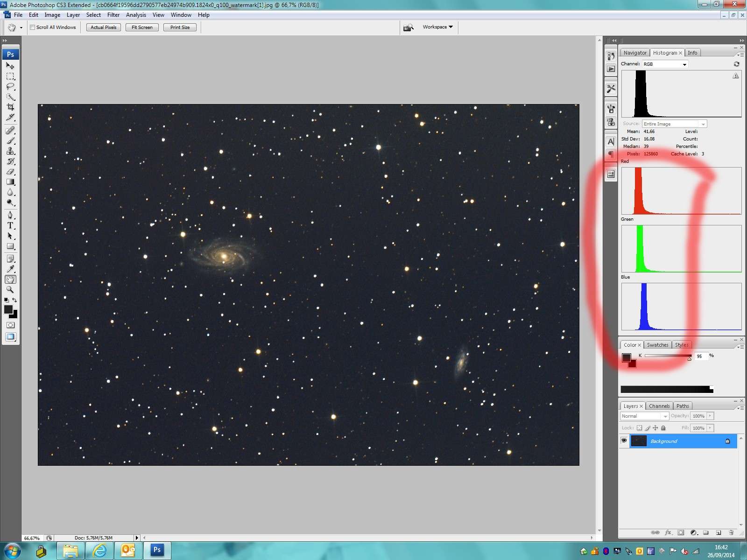Screen dimensions: 747x560
Task: Switch to the Channels tab
Action: point(659,406)
